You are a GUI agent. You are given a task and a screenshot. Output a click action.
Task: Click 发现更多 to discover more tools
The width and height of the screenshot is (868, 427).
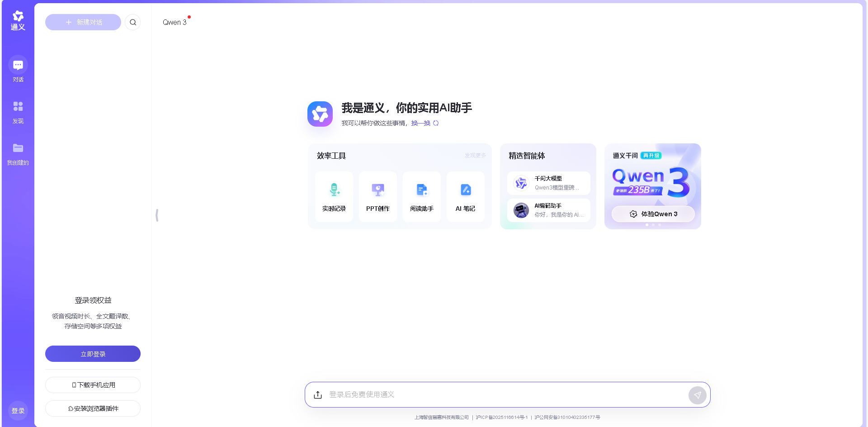click(x=475, y=155)
